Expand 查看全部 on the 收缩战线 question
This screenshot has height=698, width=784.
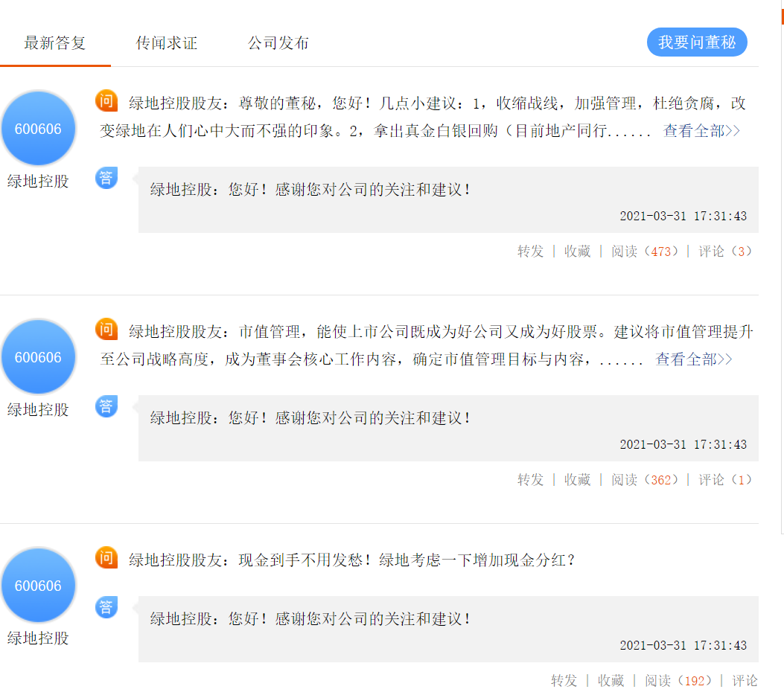pyautogui.click(x=701, y=131)
